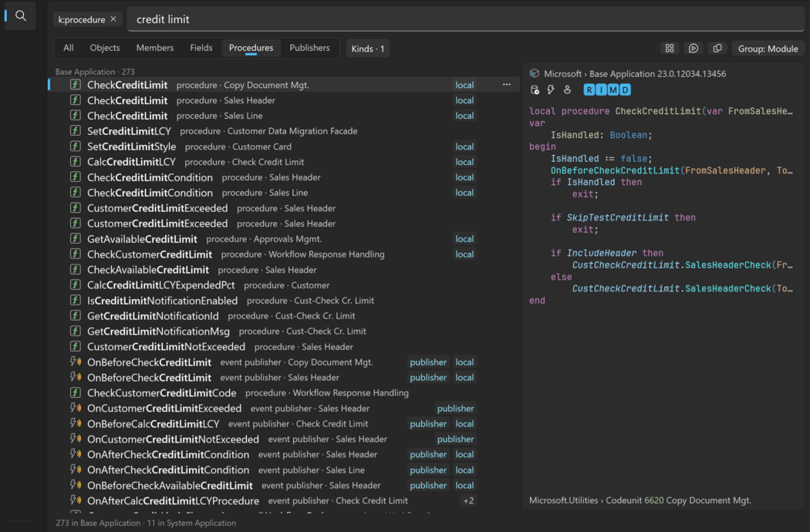Click the I permission badge
The image size is (810, 532).
(x=601, y=90)
